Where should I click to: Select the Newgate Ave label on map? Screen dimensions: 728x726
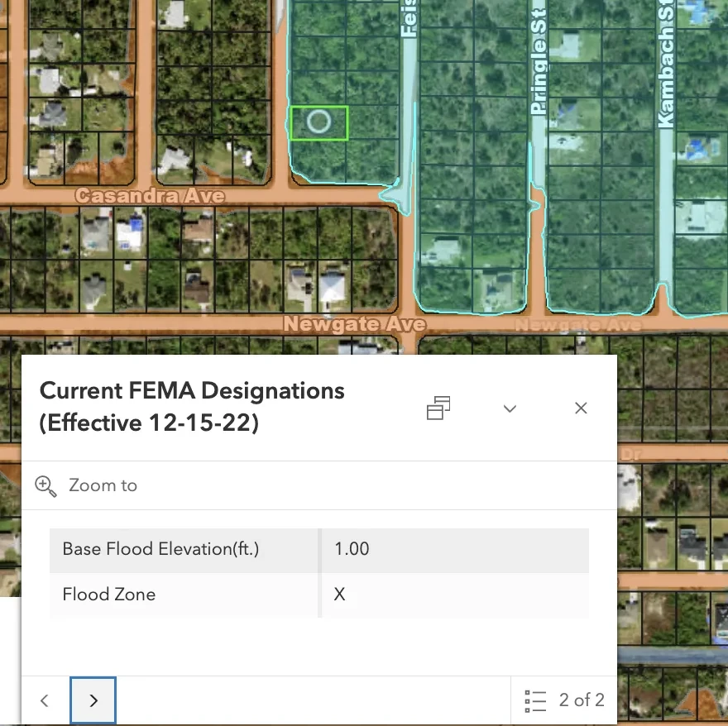click(x=354, y=324)
